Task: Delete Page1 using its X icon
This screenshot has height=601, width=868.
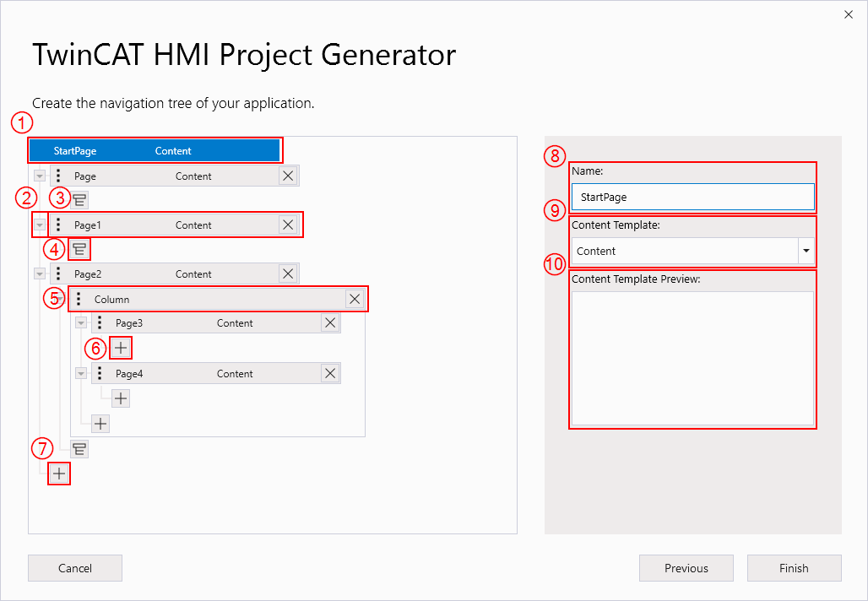Action: pos(288,225)
